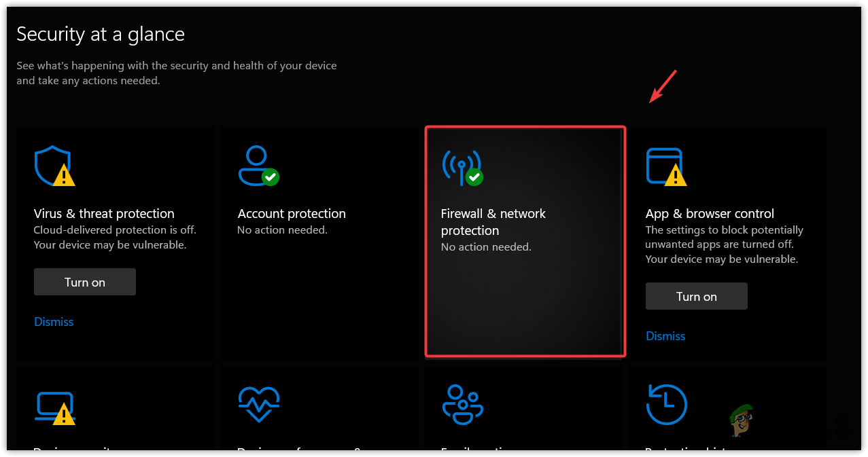
Task: Turn on cloud-delivered protection
Action: [x=84, y=281]
